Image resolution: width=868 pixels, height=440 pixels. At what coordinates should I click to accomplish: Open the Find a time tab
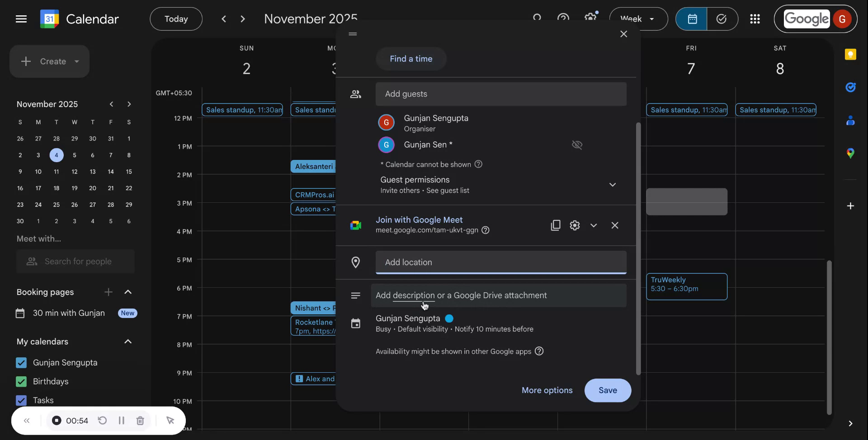pyautogui.click(x=410, y=59)
